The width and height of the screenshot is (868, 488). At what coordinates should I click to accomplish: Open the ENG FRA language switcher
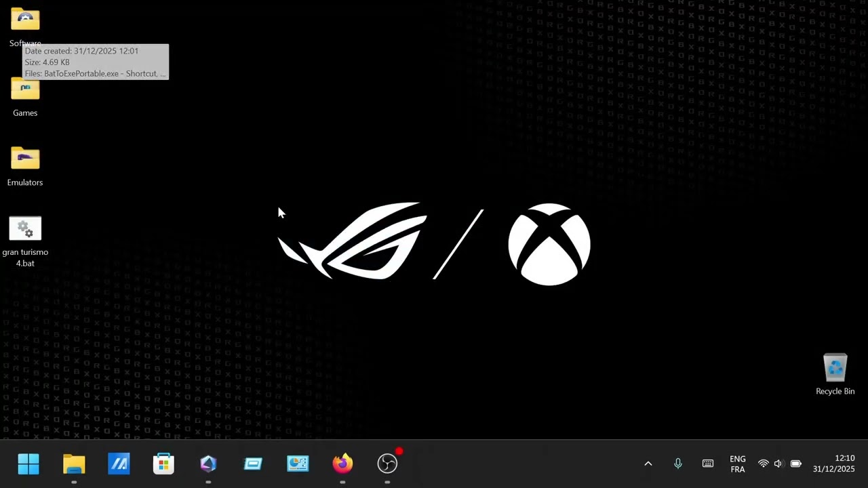tap(738, 464)
